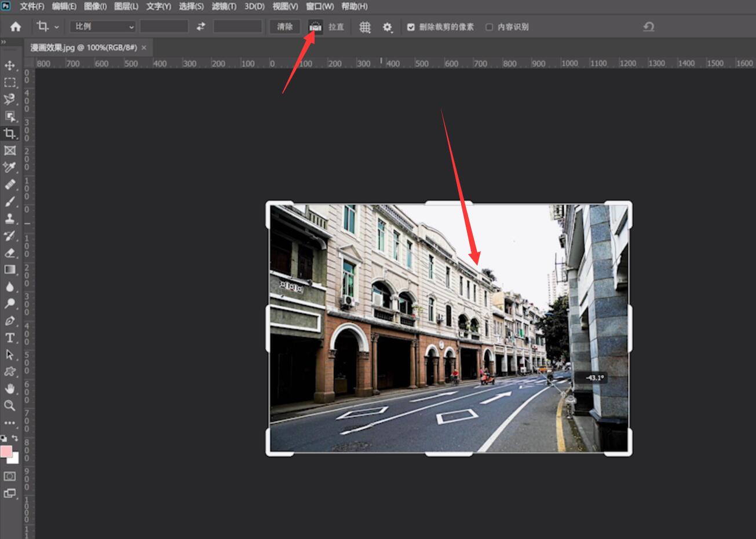Select the Blur tool

(x=10, y=287)
